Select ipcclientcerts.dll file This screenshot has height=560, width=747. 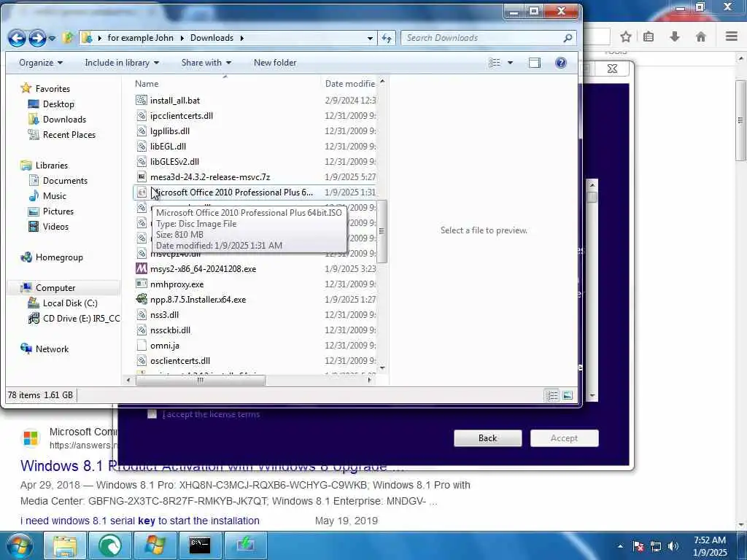click(x=182, y=116)
